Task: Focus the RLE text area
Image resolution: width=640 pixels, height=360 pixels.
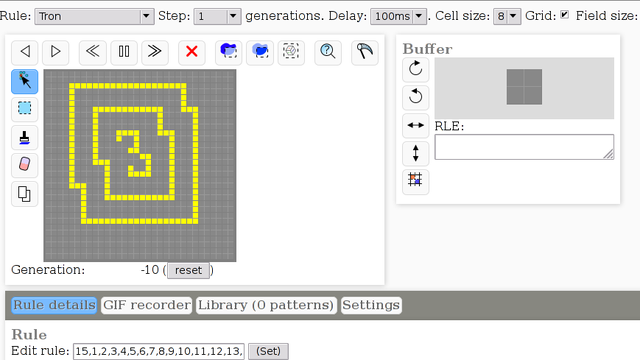Action: point(524,147)
